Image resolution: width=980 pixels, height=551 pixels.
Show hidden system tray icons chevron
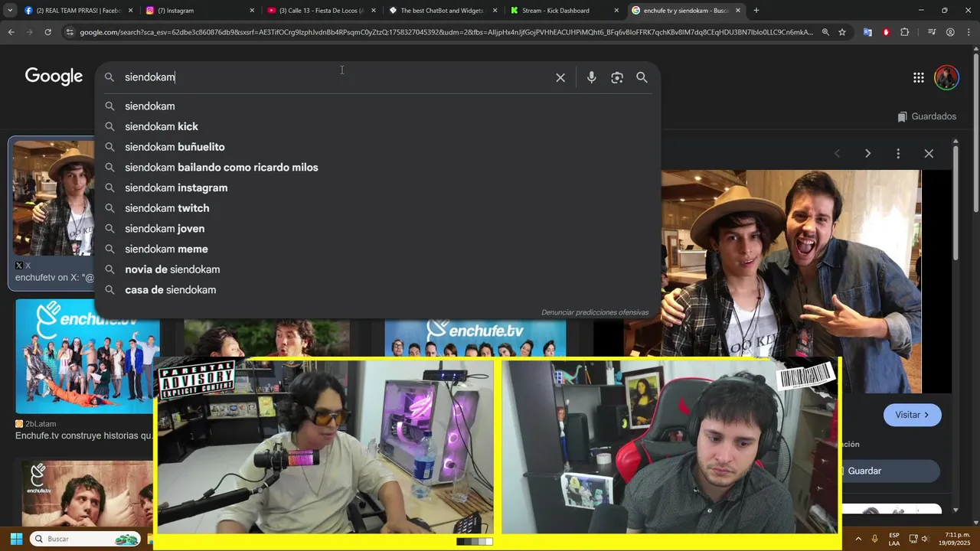857,539
